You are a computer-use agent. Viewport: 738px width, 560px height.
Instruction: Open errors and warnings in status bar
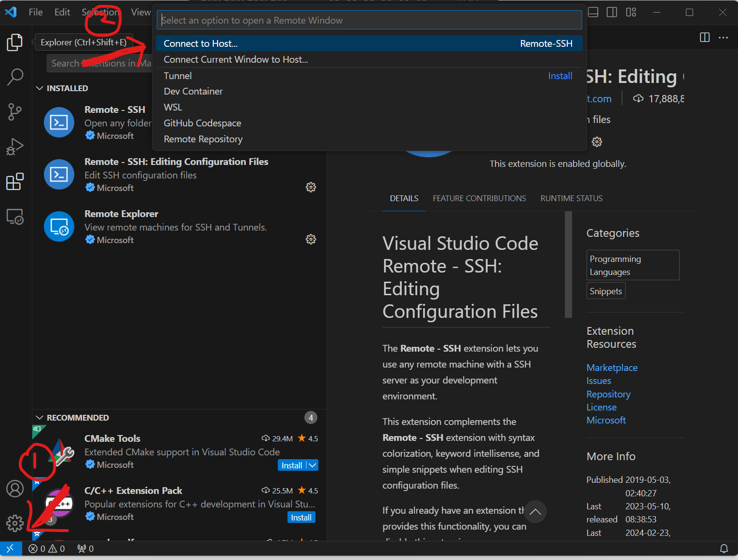pyautogui.click(x=47, y=548)
